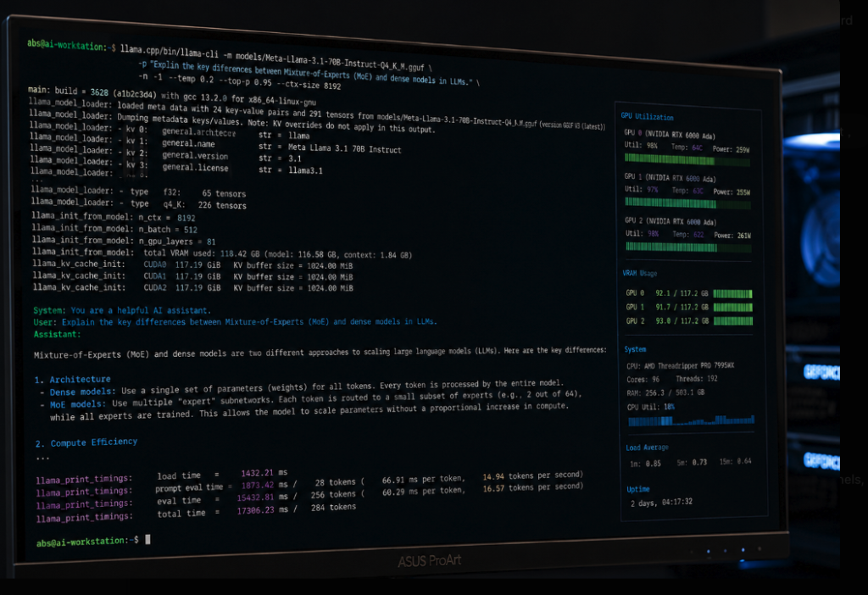This screenshot has height=595, width=868.
Task: Select the "RAM: 256.3 / 503.1 GB" line
Action: [665, 393]
